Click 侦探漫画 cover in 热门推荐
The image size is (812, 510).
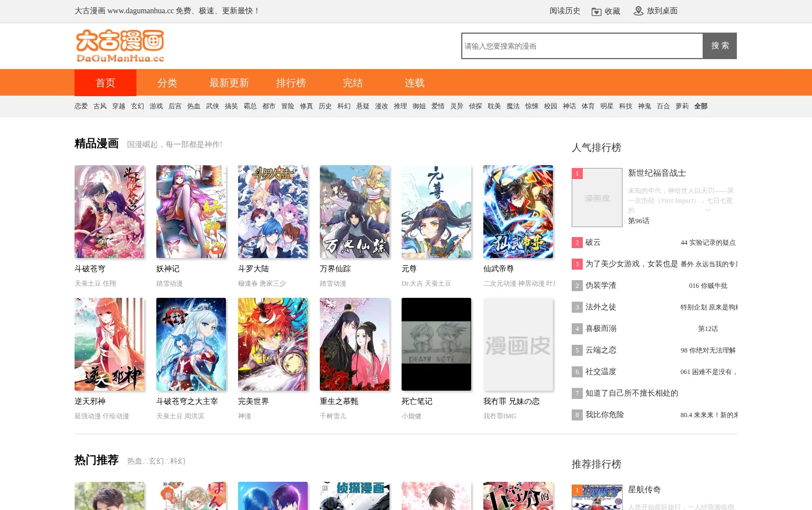(x=355, y=496)
